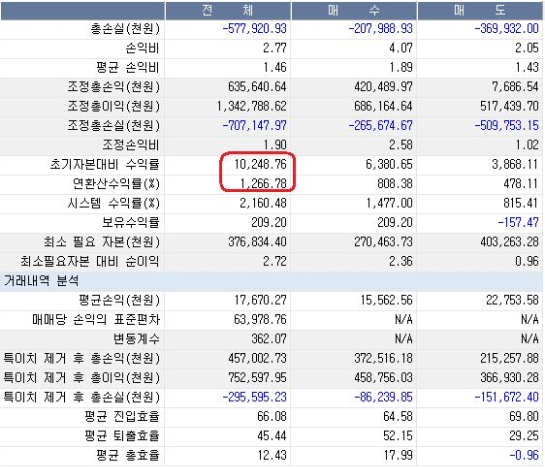Select the 초기자본대비 수익률 total value 10,248.76
545x468 pixels.
[260, 164]
